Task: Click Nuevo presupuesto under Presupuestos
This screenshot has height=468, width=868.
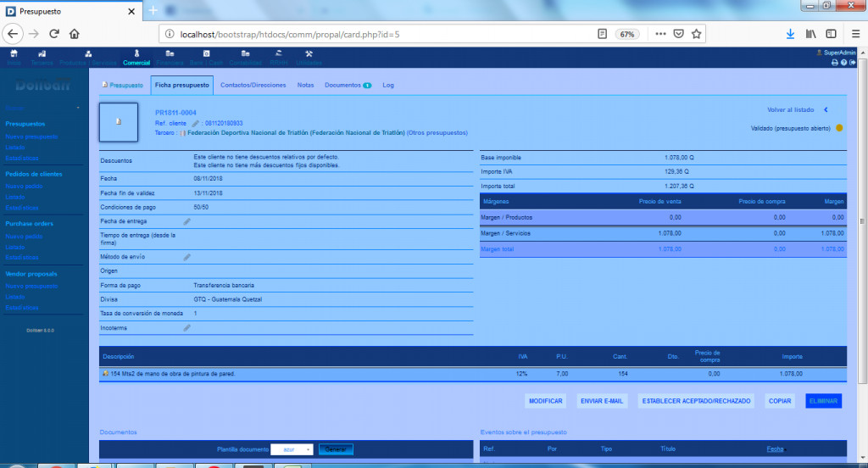Action: pos(31,136)
